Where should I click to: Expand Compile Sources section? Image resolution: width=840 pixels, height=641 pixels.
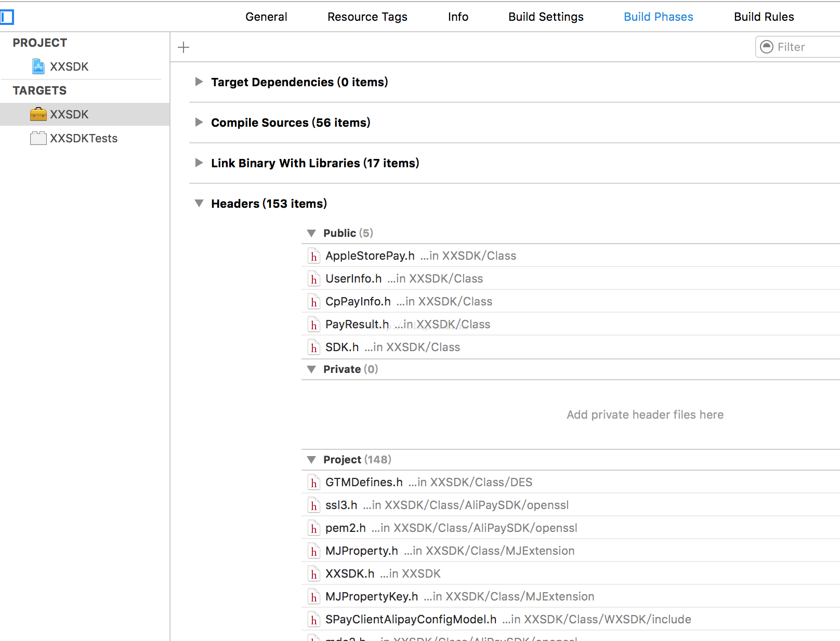coord(199,122)
